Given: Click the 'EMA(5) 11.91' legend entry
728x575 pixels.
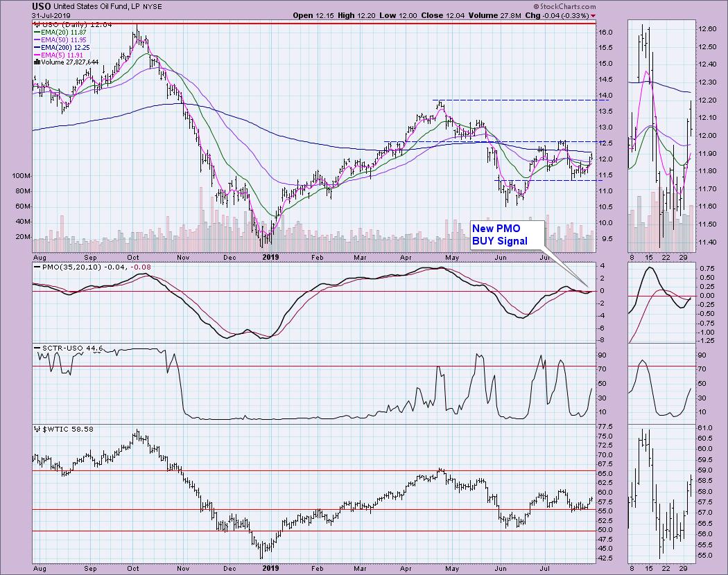Looking at the screenshot, I should (x=62, y=55).
